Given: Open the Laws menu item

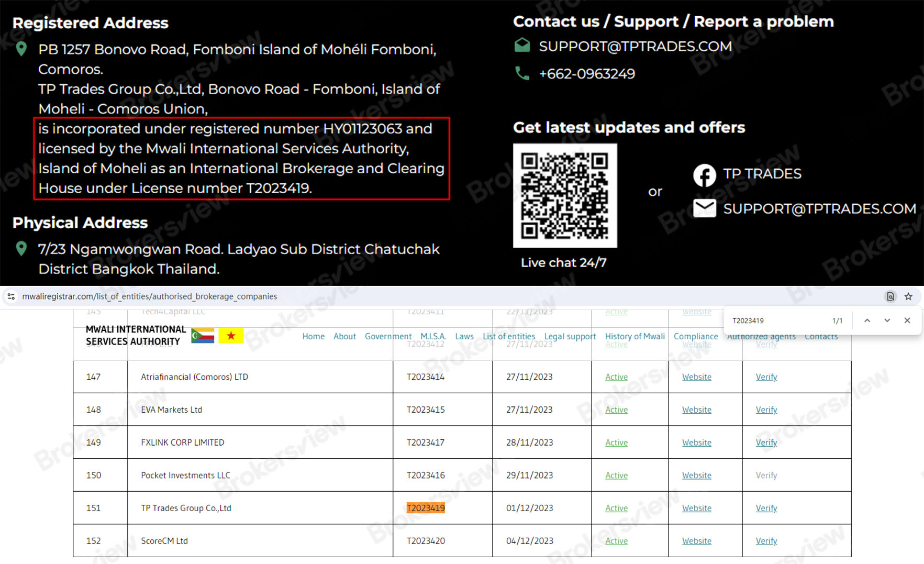Looking at the screenshot, I should (x=464, y=336).
